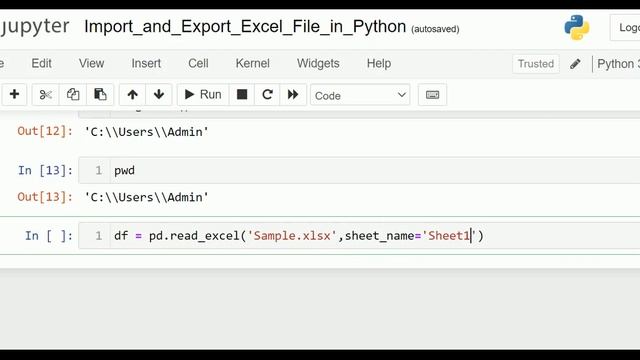Cut selected cells with scissors icon
Image resolution: width=640 pixels, height=360 pixels.
[46, 95]
